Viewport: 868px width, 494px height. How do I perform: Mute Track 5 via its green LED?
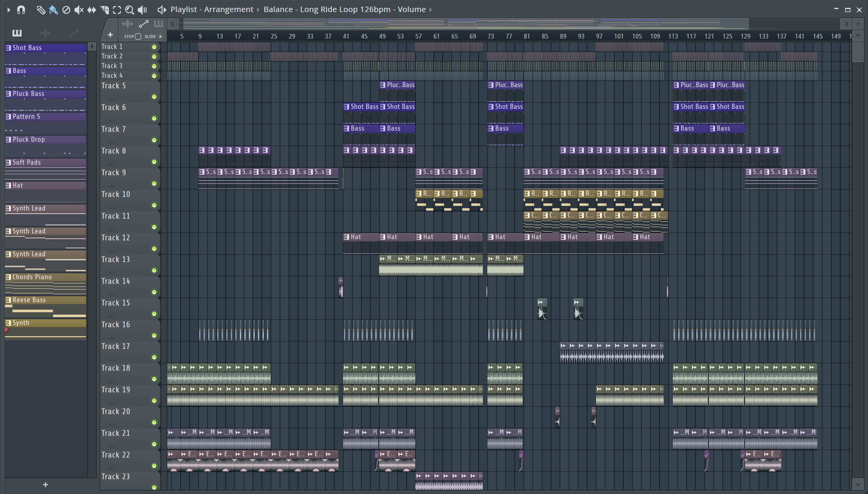[x=154, y=97]
